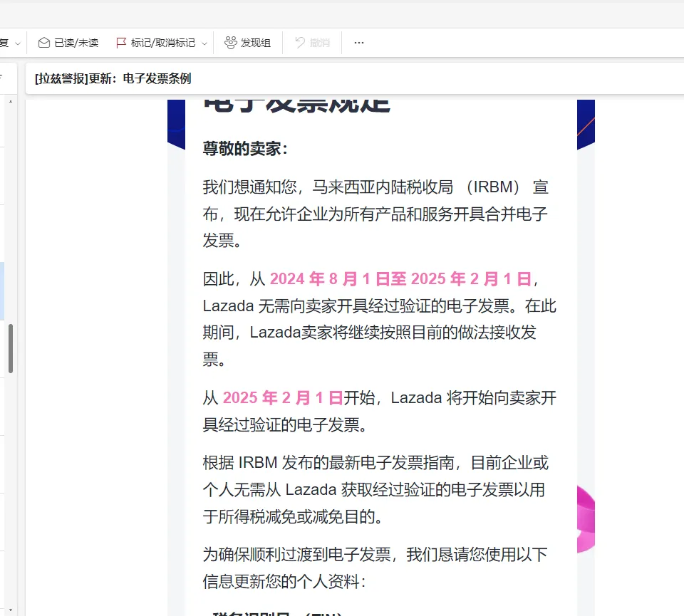Click the line starting 期间，Lazada卖家将继续
This screenshot has height=616, width=684.
370,333
